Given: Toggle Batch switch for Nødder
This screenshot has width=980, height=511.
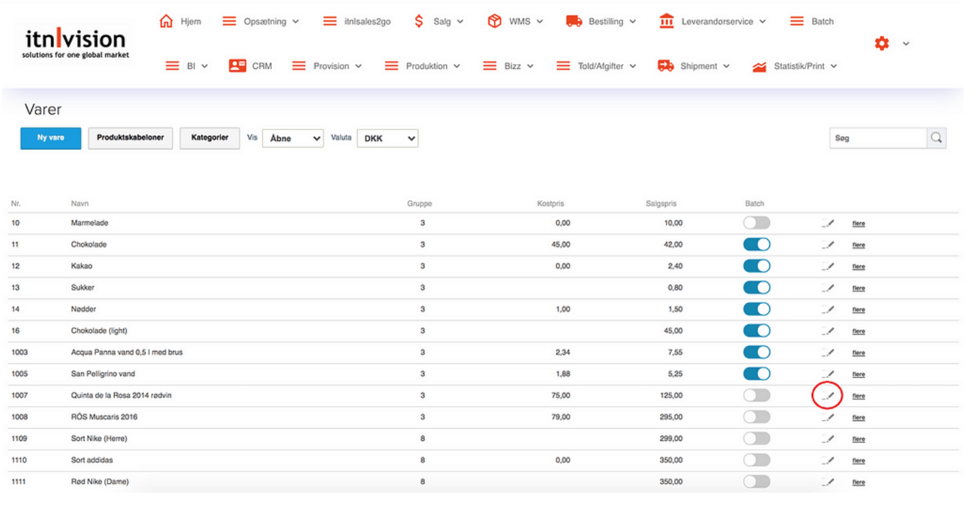Looking at the screenshot, I should click(756, 309).
